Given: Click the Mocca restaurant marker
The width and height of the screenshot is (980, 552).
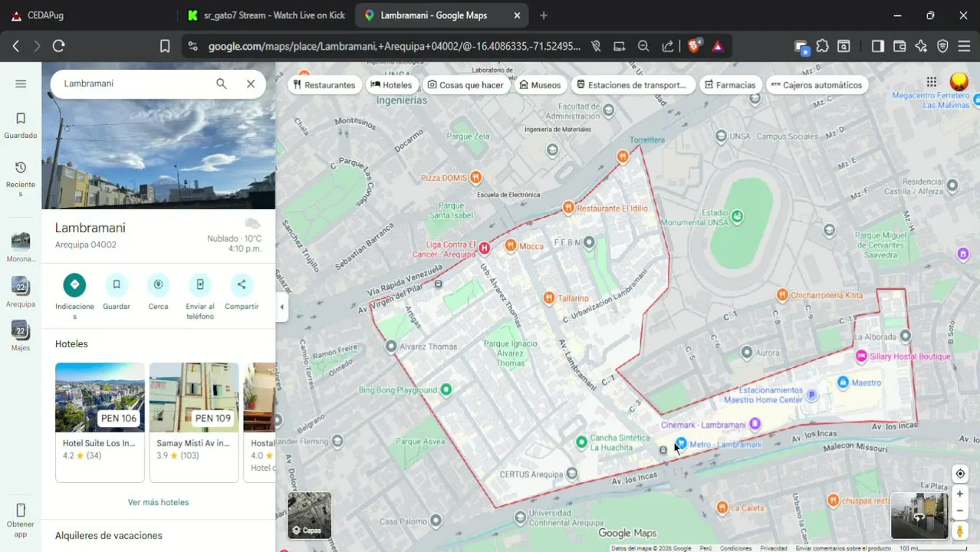Looking at the screenshot, I should point(511,245).
